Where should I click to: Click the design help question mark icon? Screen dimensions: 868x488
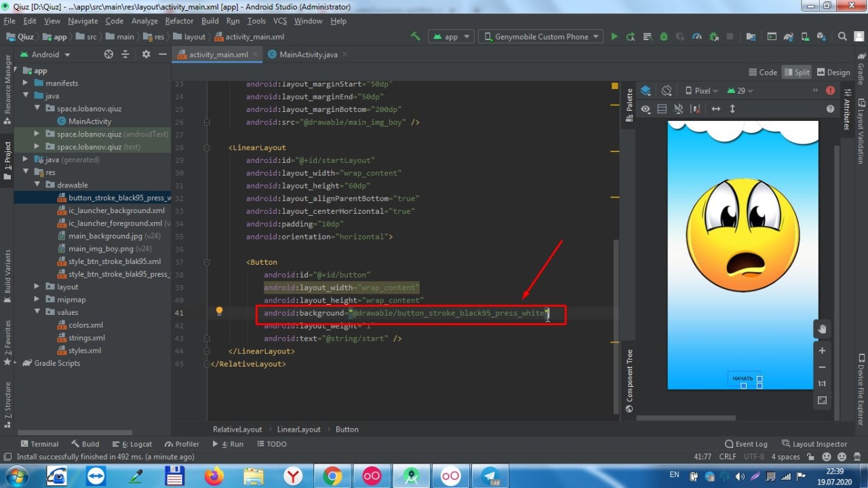click(831, 109)
